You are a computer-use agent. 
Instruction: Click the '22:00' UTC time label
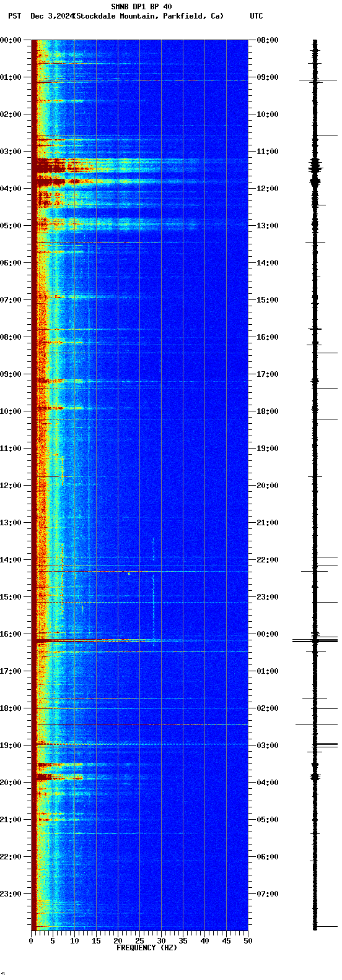click(268, 560)
